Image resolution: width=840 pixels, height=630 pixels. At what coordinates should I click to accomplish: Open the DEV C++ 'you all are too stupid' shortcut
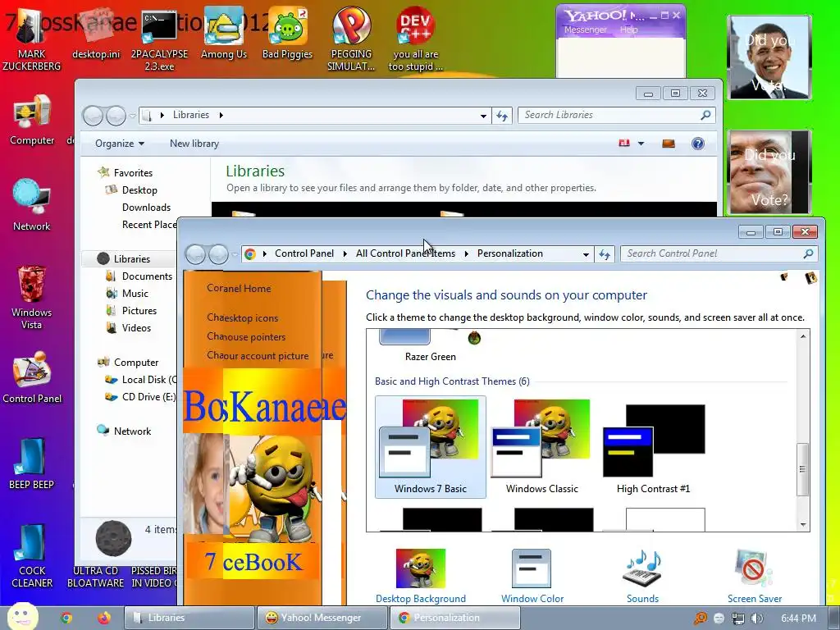pyautogui.click(x=415, y=39)
